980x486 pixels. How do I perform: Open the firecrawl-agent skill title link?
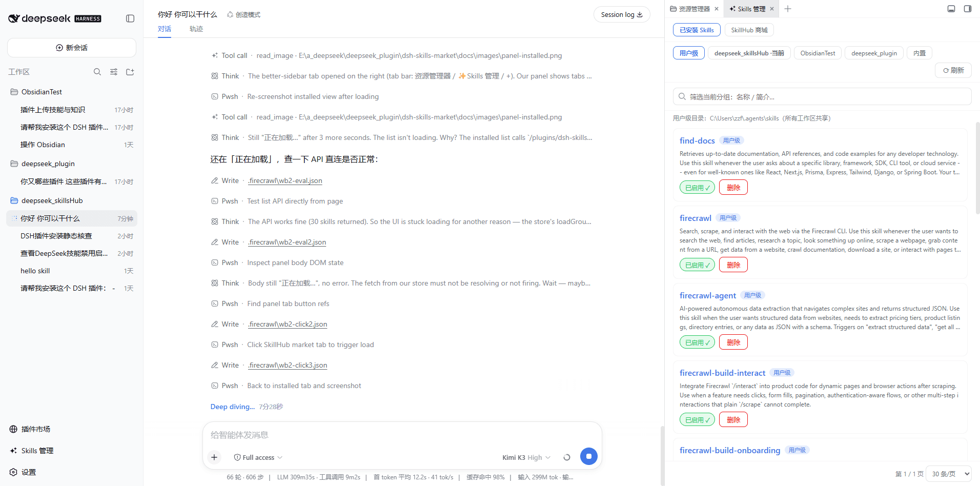(708, 295)
